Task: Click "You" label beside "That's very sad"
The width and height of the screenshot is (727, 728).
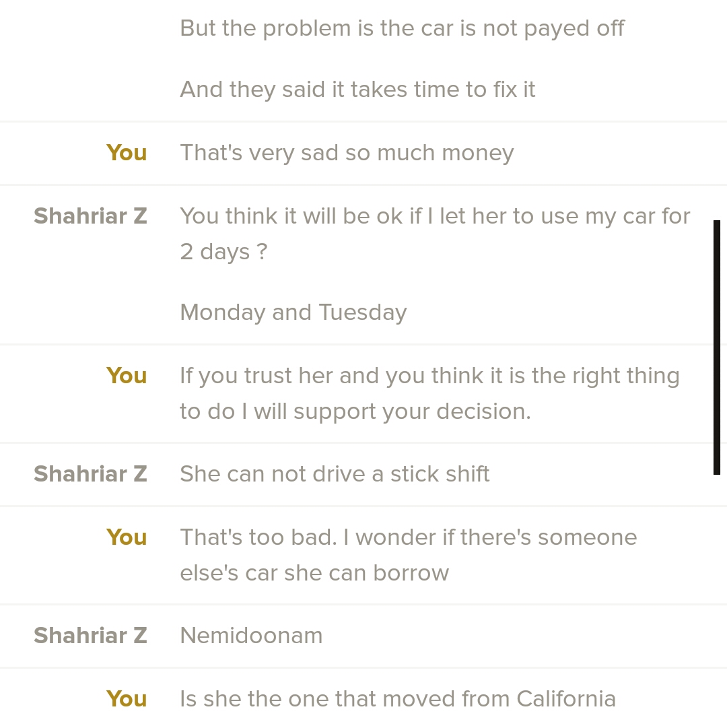Action: click(x=127, y=153)
